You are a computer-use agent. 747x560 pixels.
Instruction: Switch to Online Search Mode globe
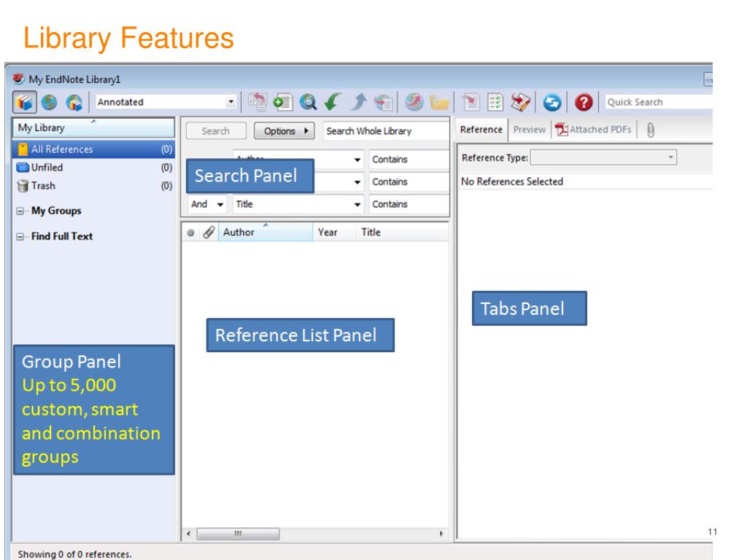(49, 102)
